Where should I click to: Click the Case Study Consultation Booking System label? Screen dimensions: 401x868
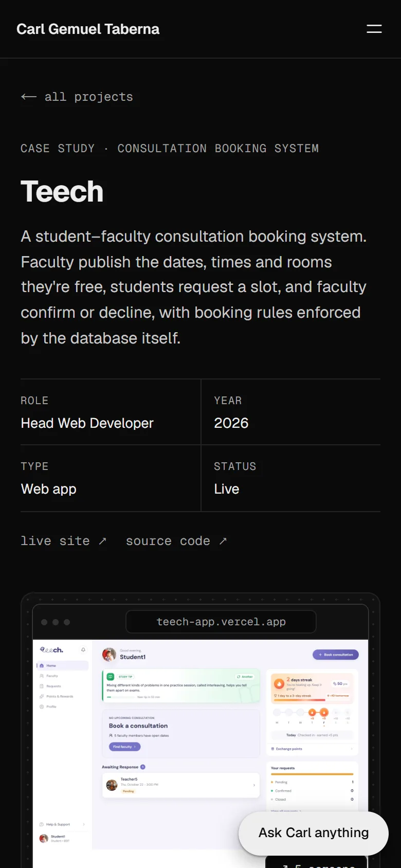coord(170,149)
